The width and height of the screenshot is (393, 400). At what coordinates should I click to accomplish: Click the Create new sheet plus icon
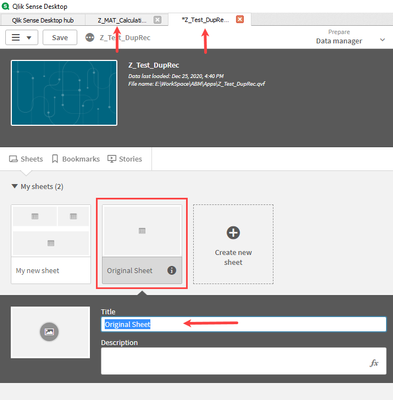click(233, 233)
